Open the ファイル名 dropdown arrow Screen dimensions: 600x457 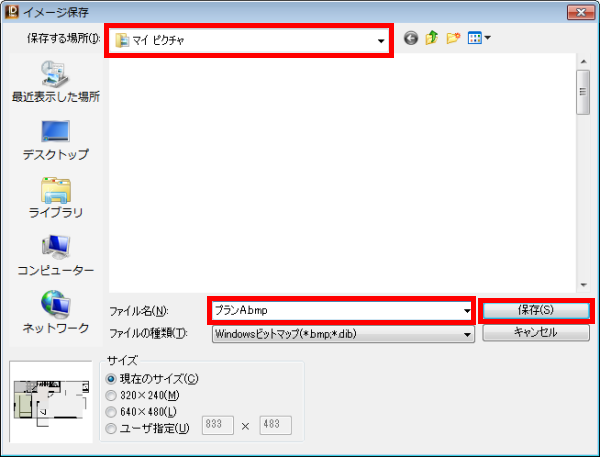(x=467, y=310)
